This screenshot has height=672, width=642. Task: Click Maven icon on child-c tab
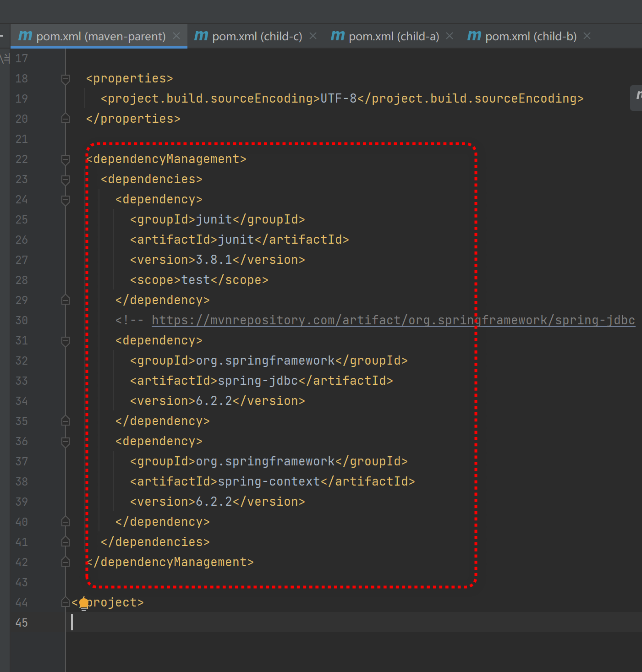[201, 35]
